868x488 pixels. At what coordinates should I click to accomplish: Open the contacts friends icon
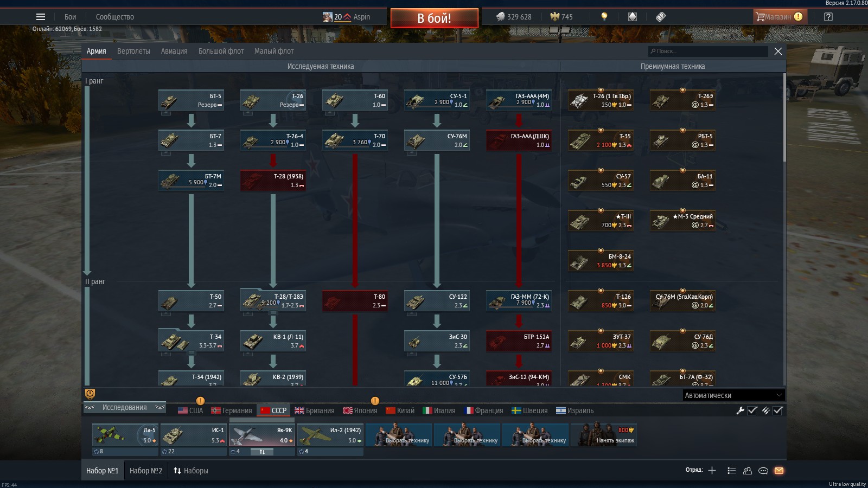pos(748,471)
